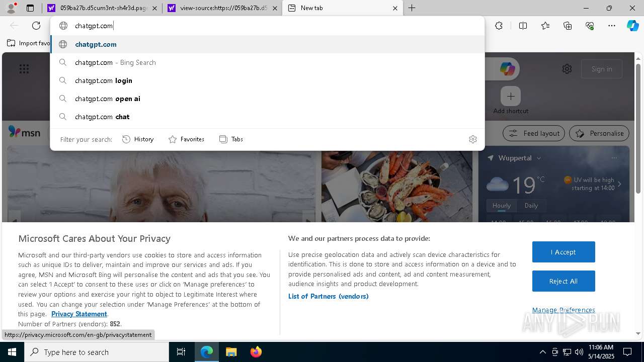Open the Feed layout button

534,133
